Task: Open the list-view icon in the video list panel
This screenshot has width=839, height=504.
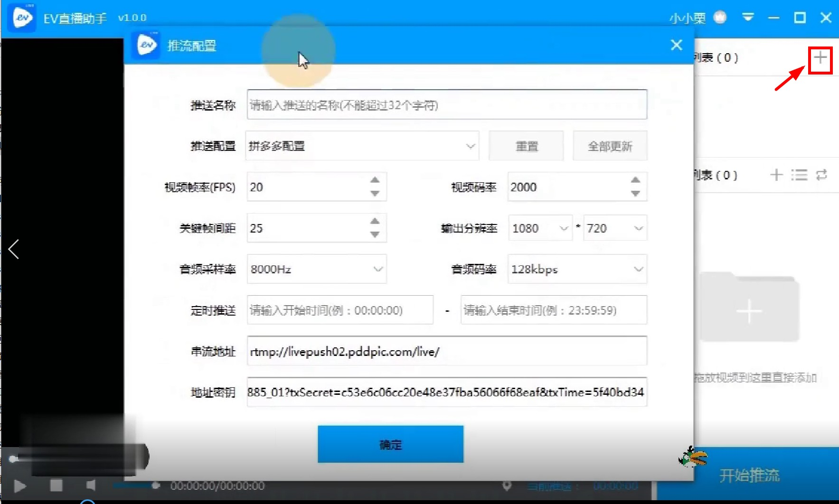Action: 800,175
